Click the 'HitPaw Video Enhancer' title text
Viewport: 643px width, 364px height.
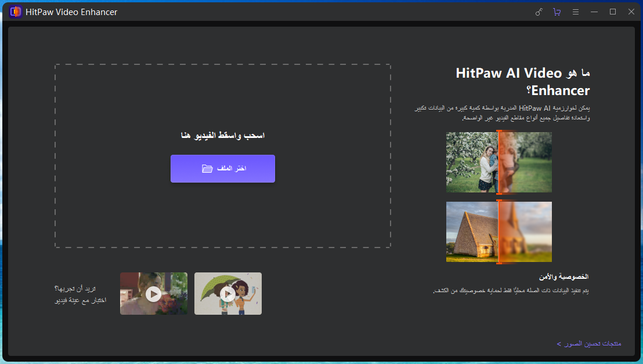[71, 12]
